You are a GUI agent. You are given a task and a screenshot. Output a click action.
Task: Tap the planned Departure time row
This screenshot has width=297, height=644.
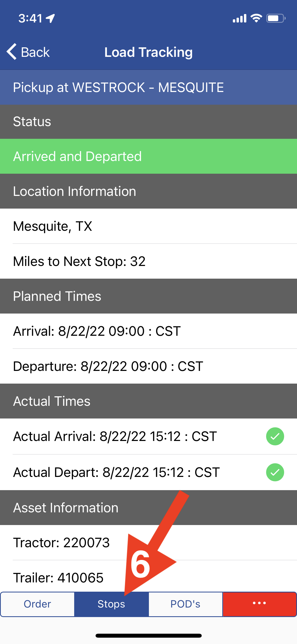click(x=148, y=366)
